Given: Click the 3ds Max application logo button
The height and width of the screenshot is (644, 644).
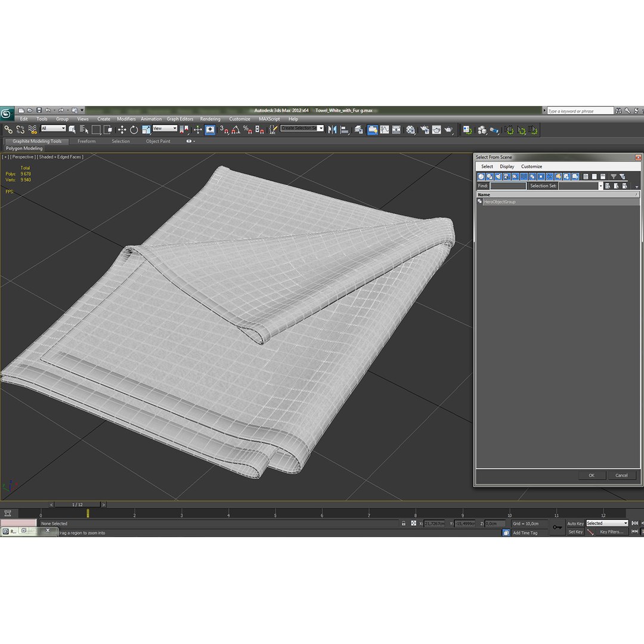Looking at the screenshot, I should [x=7, y=113].
